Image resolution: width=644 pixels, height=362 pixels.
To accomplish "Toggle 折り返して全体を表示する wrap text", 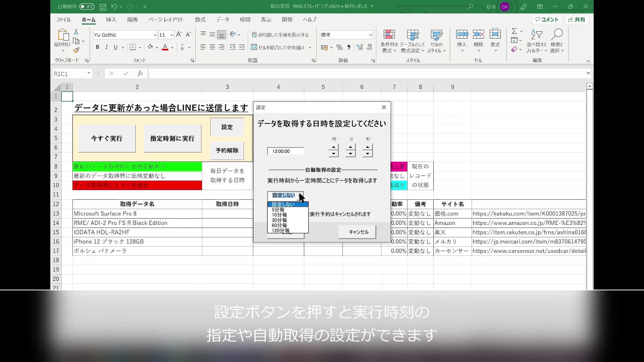I will (x=280, y=35).
